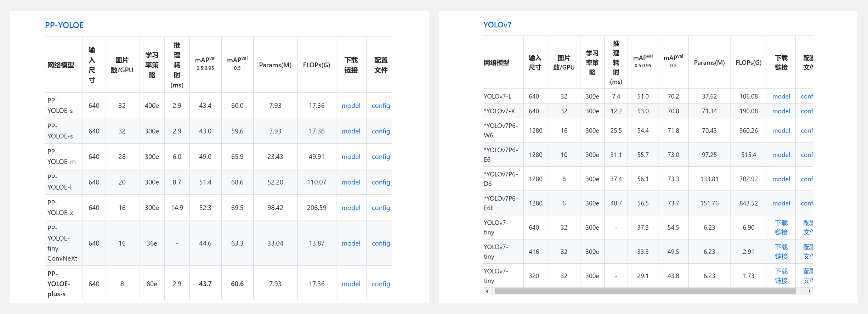Open config link in *YOLOv7P6-W6 row
Screen dimensions: 868x314
pyautogui.click(x=807, y=131)
